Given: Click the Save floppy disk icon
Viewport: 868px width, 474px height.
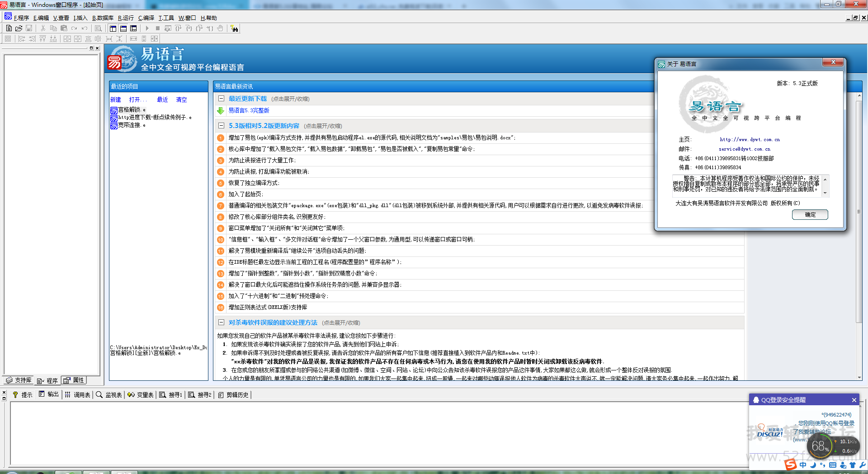Looking at the screenshot, I should tap(29, 28).
